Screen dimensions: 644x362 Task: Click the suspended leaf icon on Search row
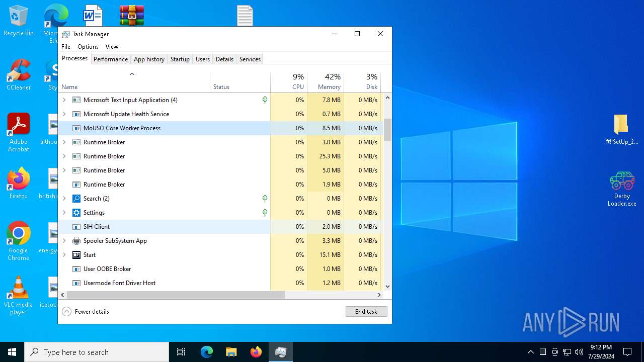click(x=265, y=199)
